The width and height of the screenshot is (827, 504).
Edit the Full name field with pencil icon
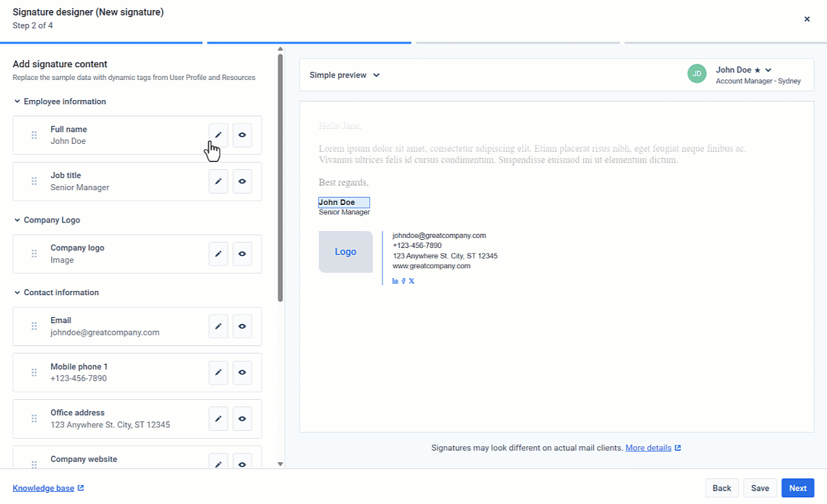218,135
